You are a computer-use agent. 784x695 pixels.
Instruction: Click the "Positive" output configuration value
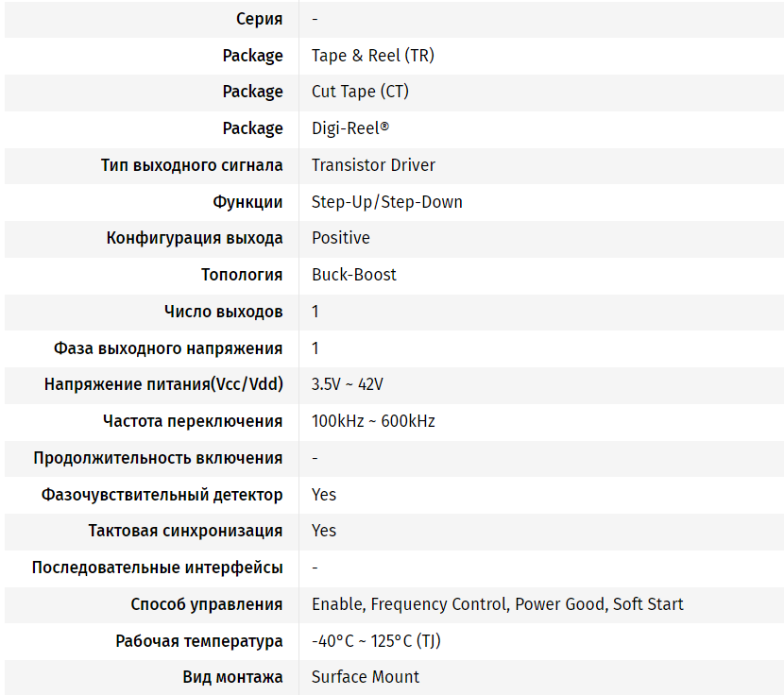[x=340, y=238]
